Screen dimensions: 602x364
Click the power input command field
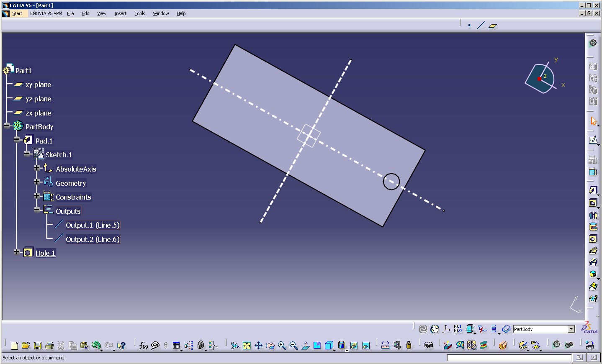pyautogui.click(x=509, y=358)
